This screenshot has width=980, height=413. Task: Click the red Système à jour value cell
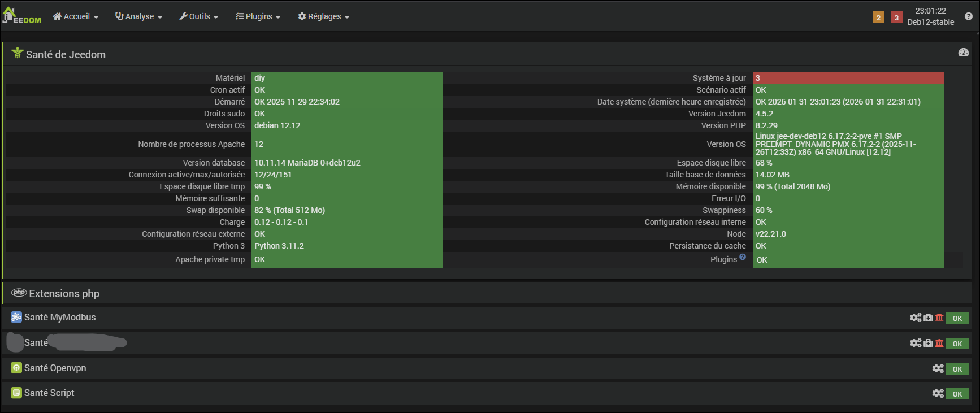tap(848, 78)
